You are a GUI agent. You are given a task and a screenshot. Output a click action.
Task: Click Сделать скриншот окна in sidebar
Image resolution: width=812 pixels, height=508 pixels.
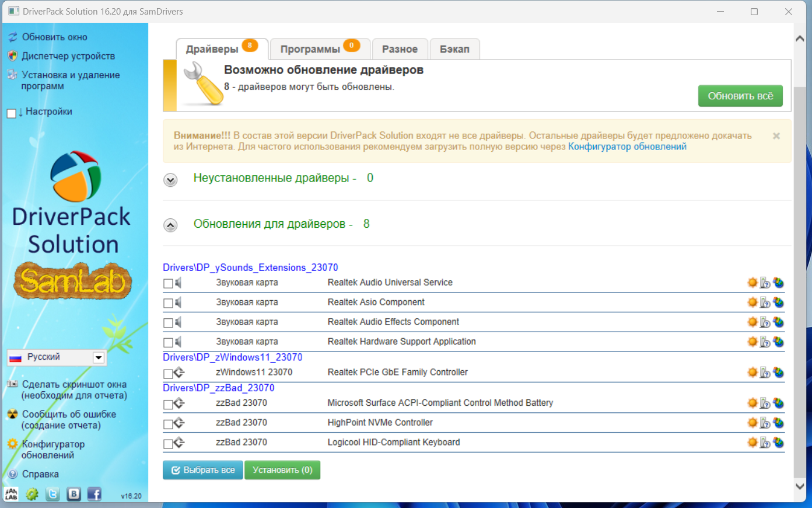[74, 390]
